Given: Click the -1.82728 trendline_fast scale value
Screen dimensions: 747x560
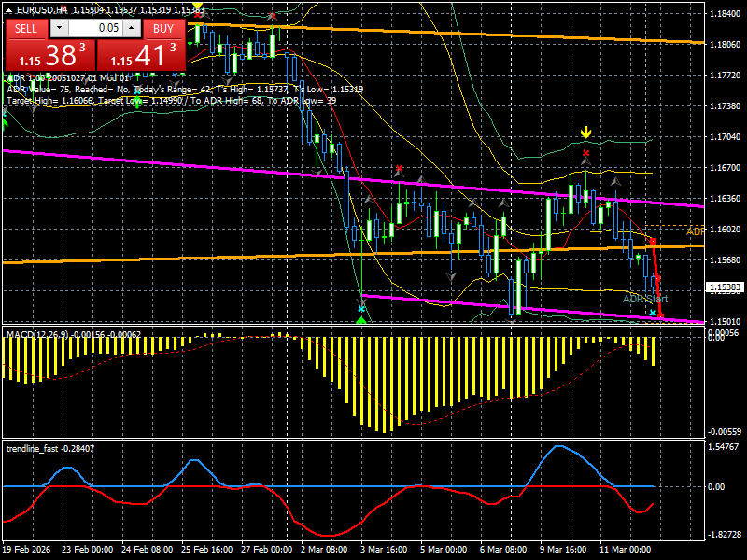Looking at the screenshot, I should point(723,534).
